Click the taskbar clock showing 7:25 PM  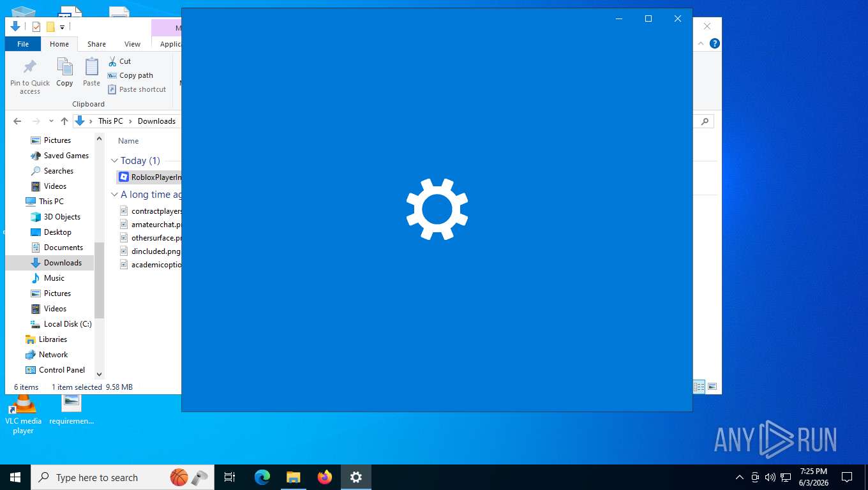pyautogui.click(x=813, y=477)
